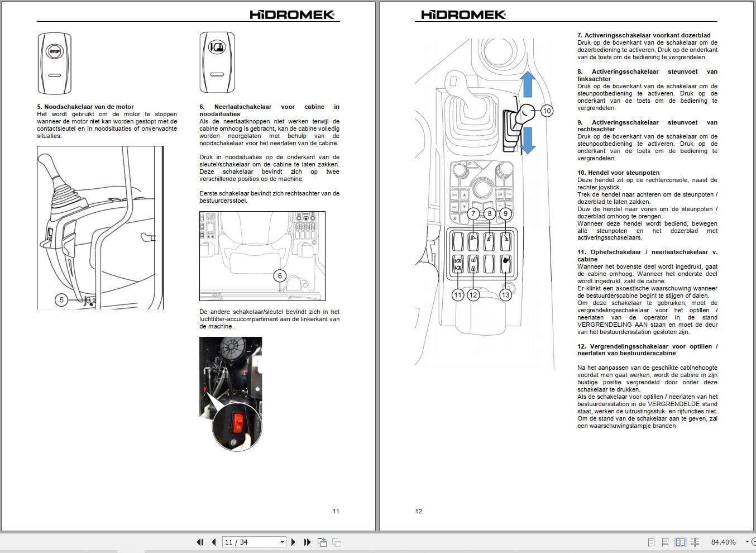Viewport: 756px width, 553px height.
Task: Click the line 'Trek de hendel naar achteren'
Action: (x=647, y=194)
